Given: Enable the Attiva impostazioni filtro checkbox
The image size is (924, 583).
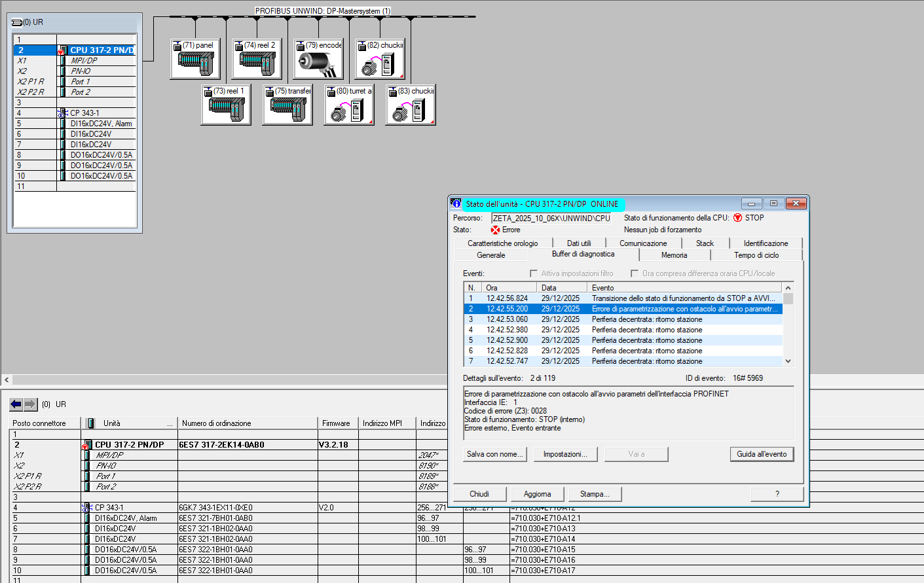Looking at the screenshot, I should (x=533, y=274).
